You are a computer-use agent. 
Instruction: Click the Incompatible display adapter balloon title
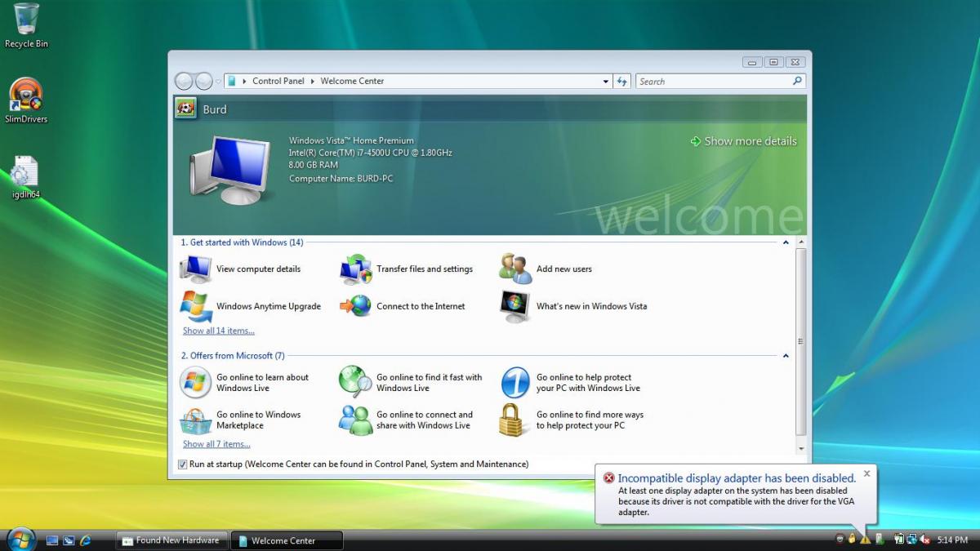coord(737,478)
